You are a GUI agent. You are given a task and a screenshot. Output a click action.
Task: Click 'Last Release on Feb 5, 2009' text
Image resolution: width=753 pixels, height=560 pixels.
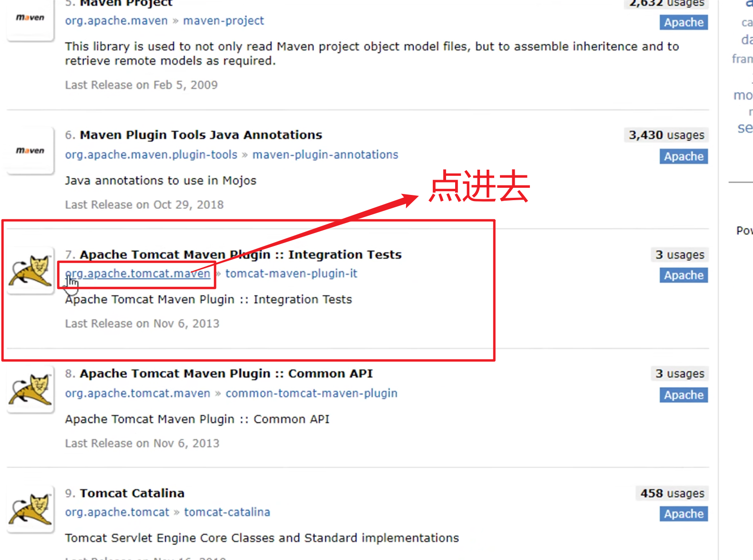pyautogui.click(x=142, y=85)
